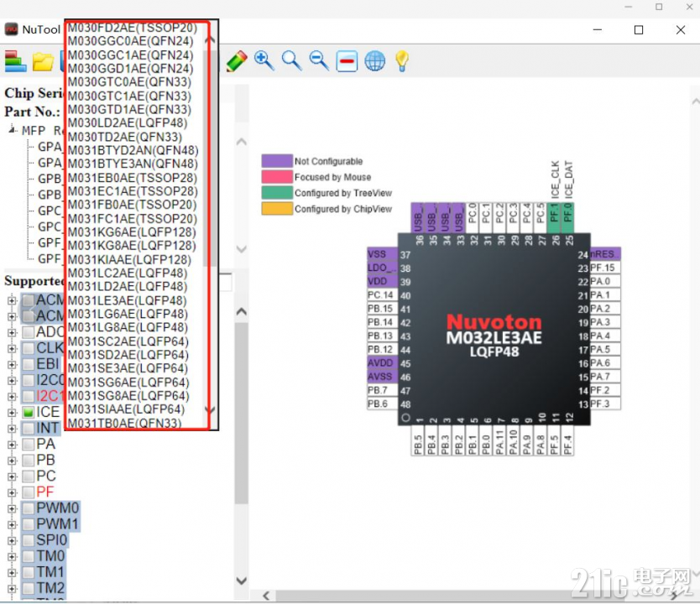The image size is (700, 604).
Task: Check the EBI module checkbox
Action: 29,364
